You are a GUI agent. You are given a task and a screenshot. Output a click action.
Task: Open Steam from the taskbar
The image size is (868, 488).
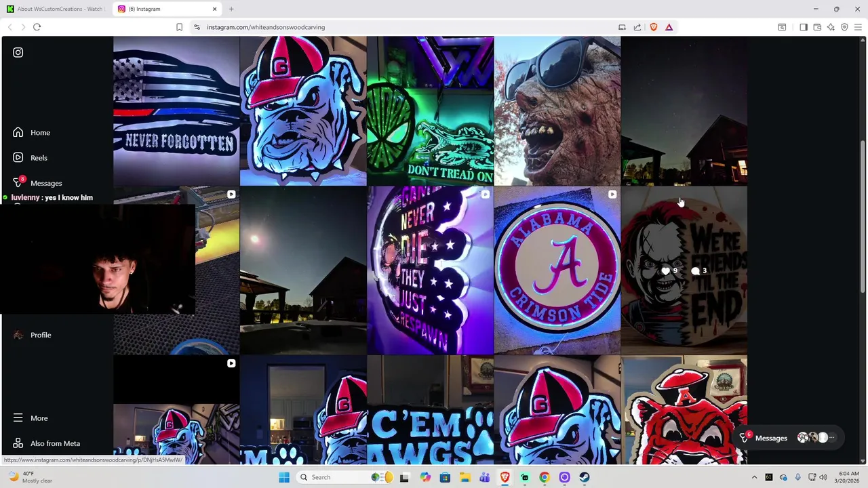(584, 477)
